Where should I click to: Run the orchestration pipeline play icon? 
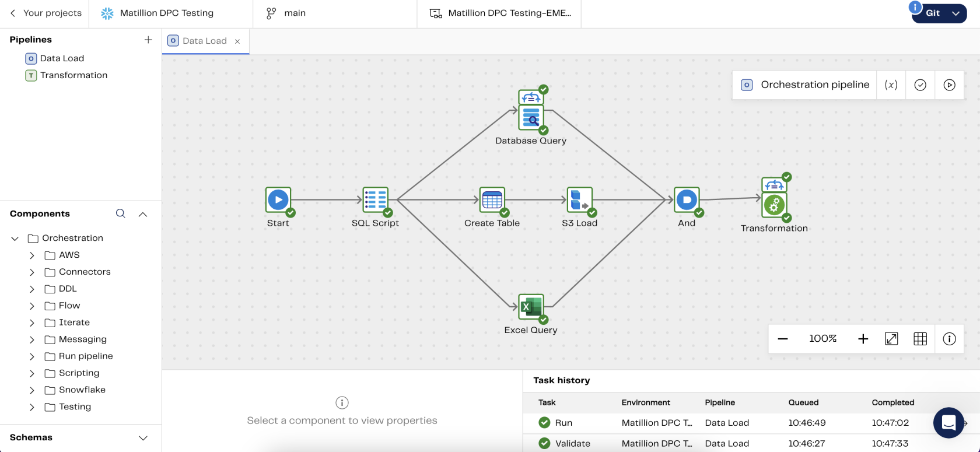coord(949,85)
